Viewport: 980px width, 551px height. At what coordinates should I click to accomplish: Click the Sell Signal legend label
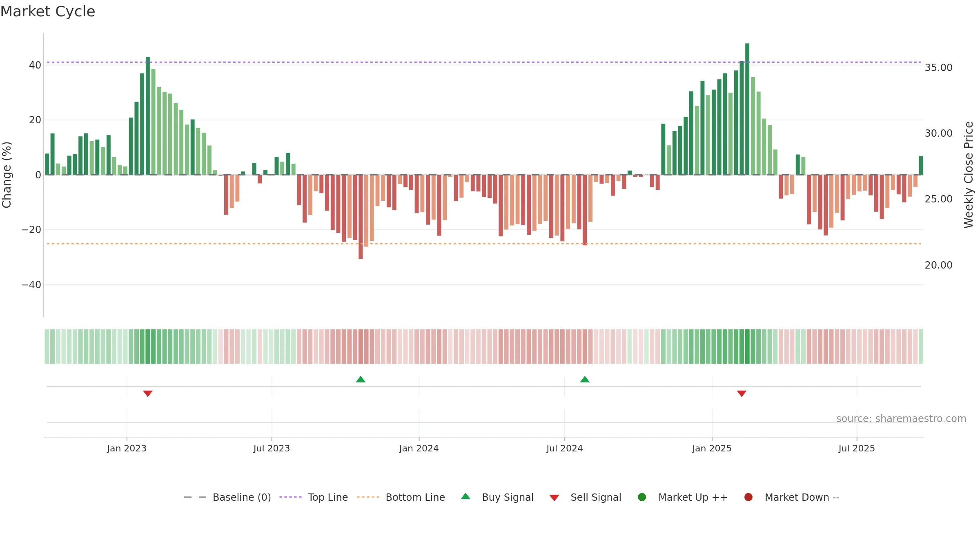tap(596, 497)
